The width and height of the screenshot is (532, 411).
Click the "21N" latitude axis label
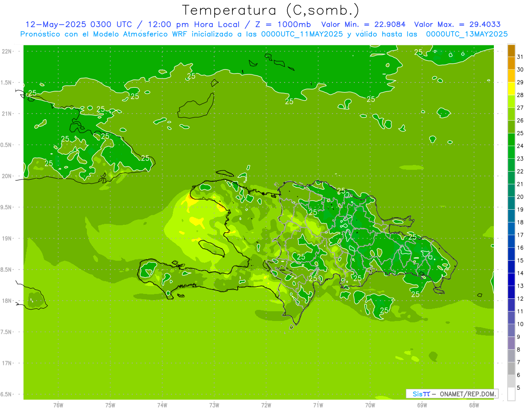pos(7,114)
